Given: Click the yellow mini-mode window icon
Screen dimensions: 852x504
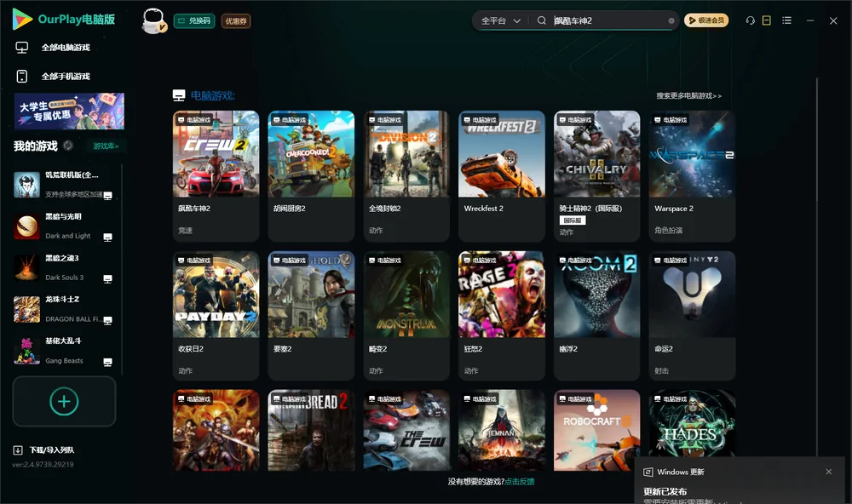Looking at the screenshot, I should (767, 20).
